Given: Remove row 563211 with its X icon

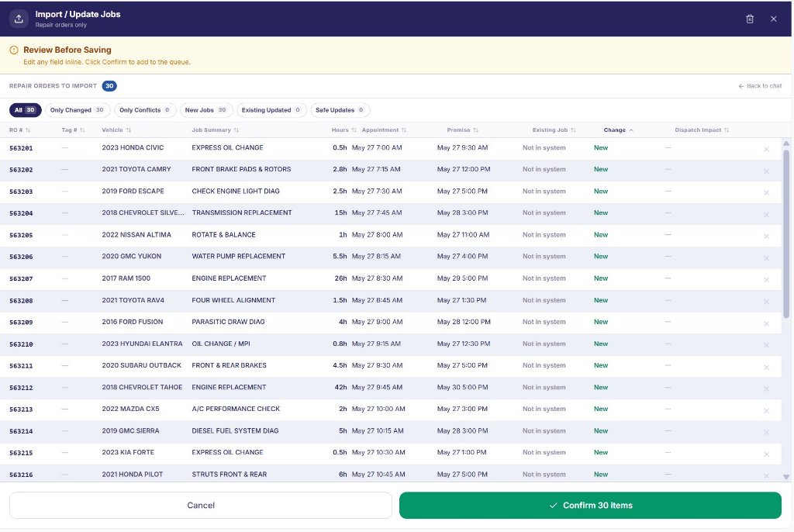Looking at the screenshot, I should (766, 367).
